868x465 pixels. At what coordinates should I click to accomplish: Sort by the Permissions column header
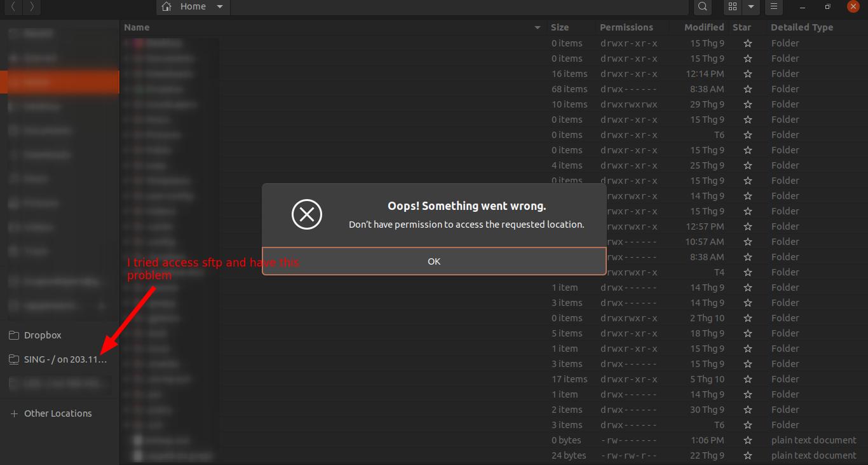(626, 27)
